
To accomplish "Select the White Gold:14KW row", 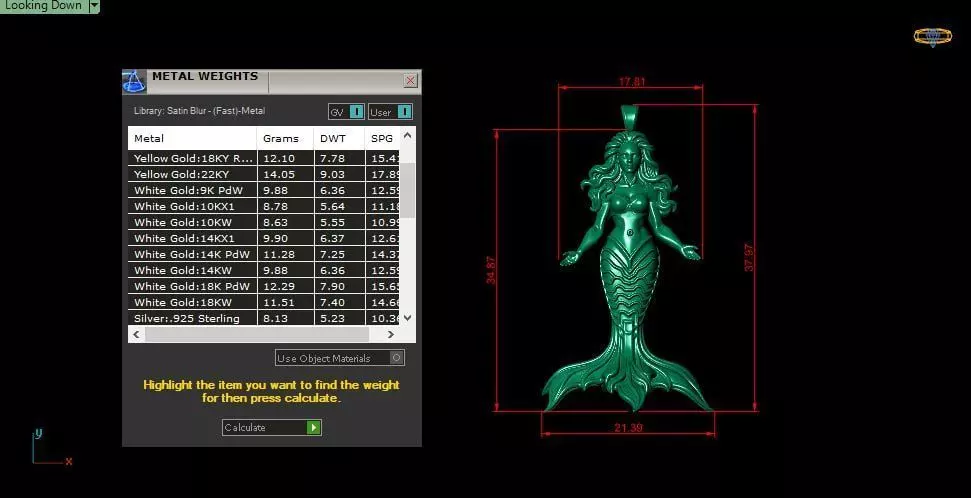I will [x=264, y=271].
